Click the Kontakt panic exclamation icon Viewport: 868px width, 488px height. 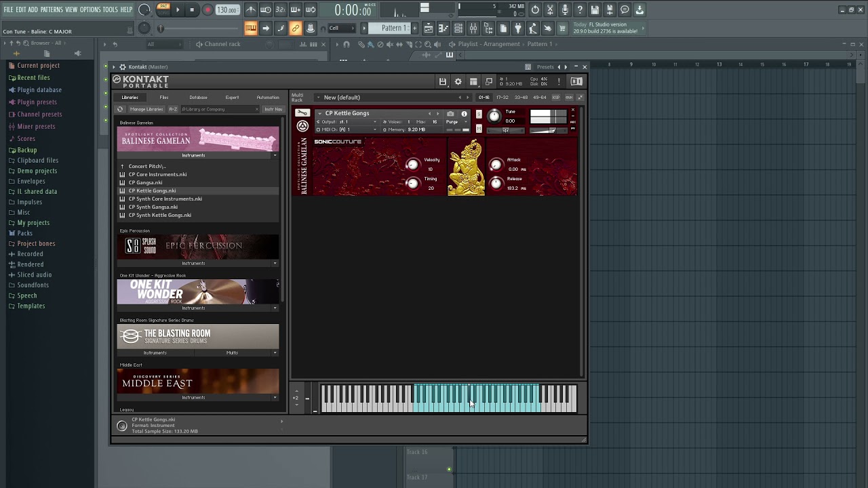pos(559,81)
